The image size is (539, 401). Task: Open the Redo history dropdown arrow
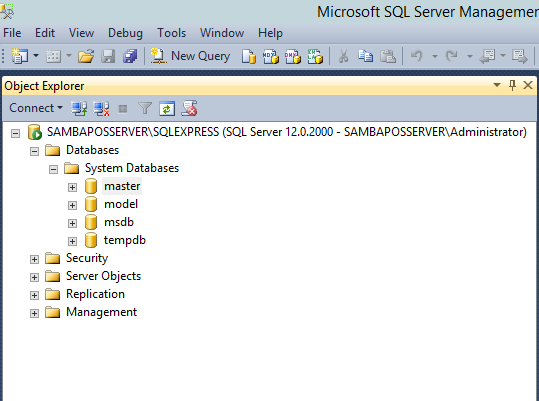coord(470,56)
